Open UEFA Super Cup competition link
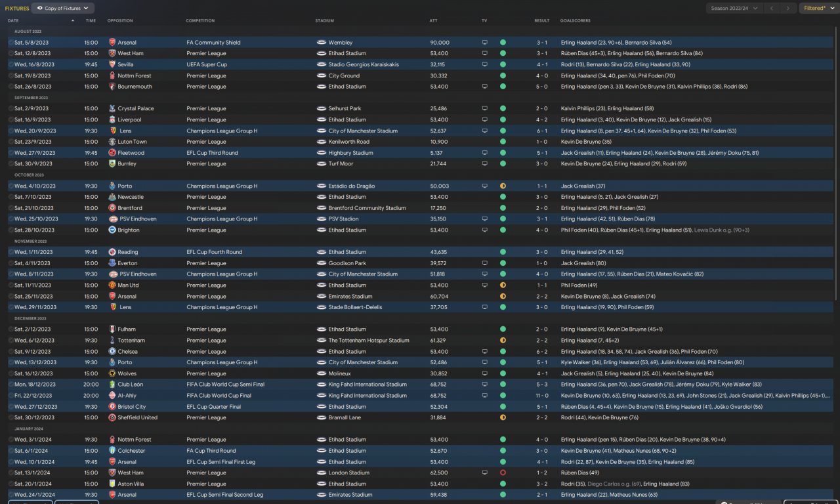The width and height of the screenshot is (840, 504). coord(206,64)
